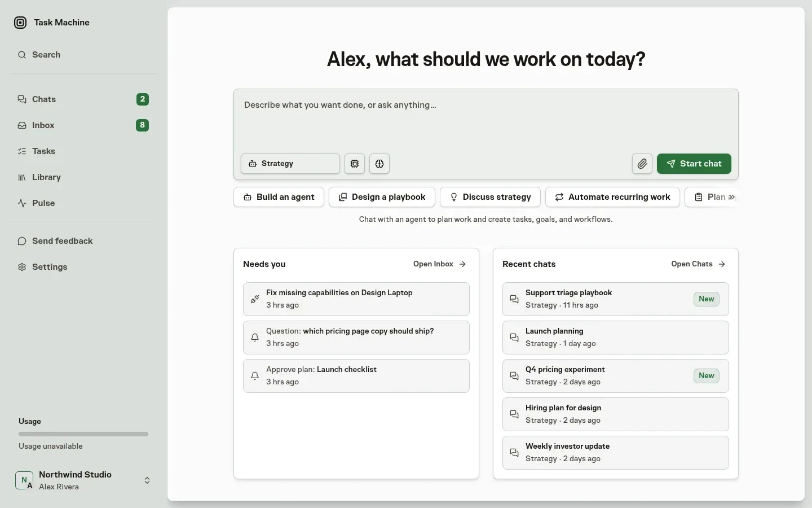Click the bell icon on the Approve plan row
This screenshot has height=508, width=812.
255,376
